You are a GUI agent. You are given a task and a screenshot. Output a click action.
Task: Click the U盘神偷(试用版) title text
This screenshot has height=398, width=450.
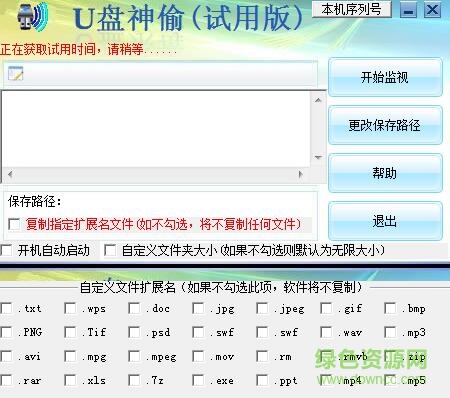[x=188, y=17]
